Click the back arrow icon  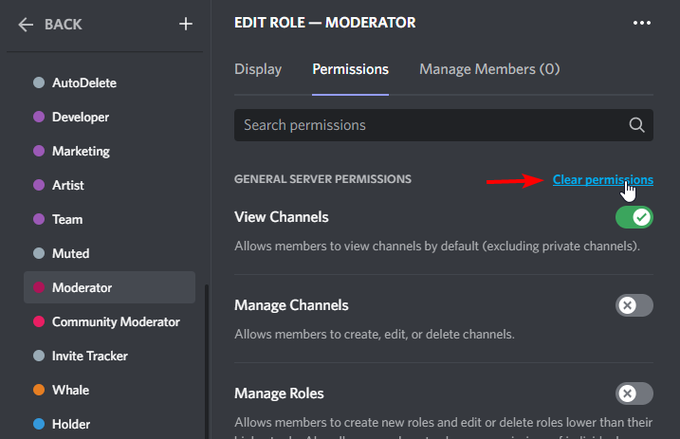click(x=26, y=25)
